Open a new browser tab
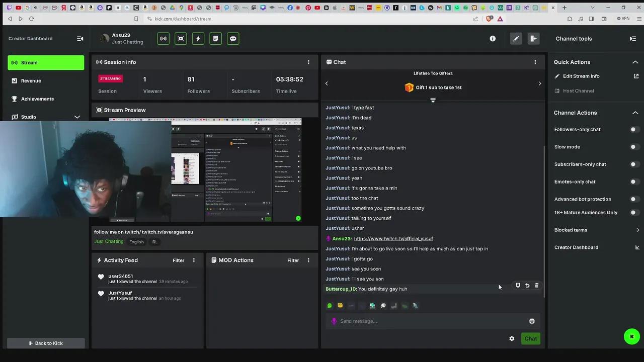Image resolution: width=644 pixels, height=362 pixels. (x=565, y=8)
